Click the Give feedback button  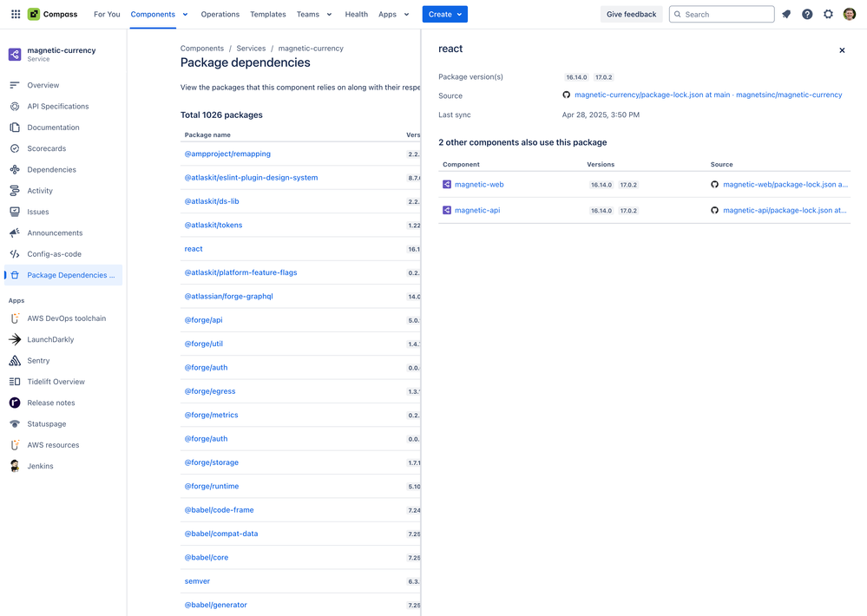[x=632, y=15]
